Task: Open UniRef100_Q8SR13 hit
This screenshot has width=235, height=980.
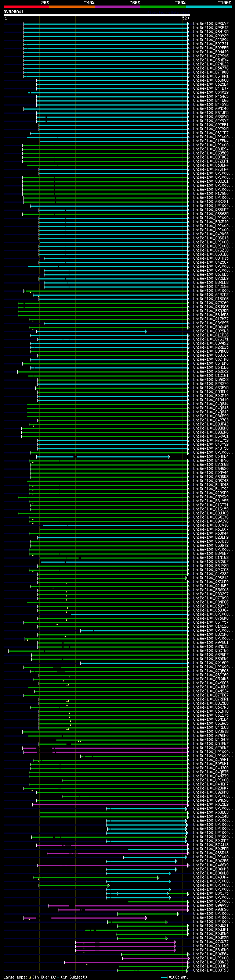Action: [211, 853]
